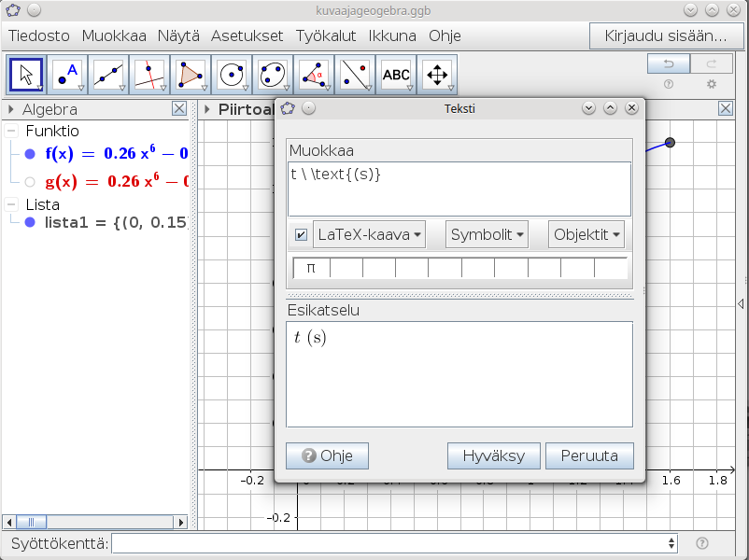Image resolution: width=749 pixels, height=560 pixels.
Task: Select the Angle tool
Action: [x=314, y=75]
